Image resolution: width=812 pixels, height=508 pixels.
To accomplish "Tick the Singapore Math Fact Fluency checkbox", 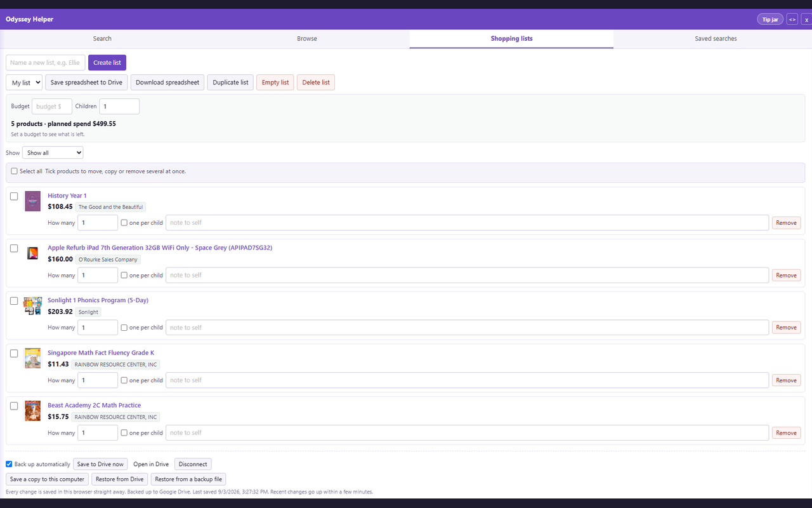I will click(14, 354).
